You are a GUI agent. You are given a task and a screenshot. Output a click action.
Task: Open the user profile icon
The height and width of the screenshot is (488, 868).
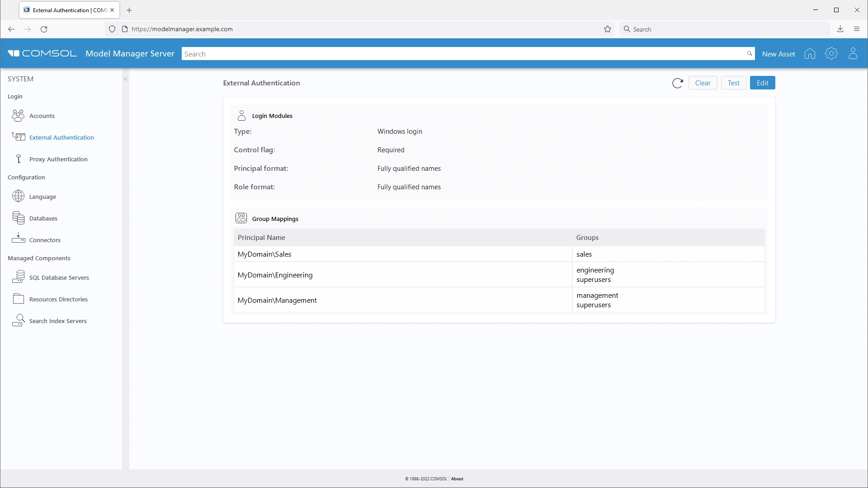853,54
